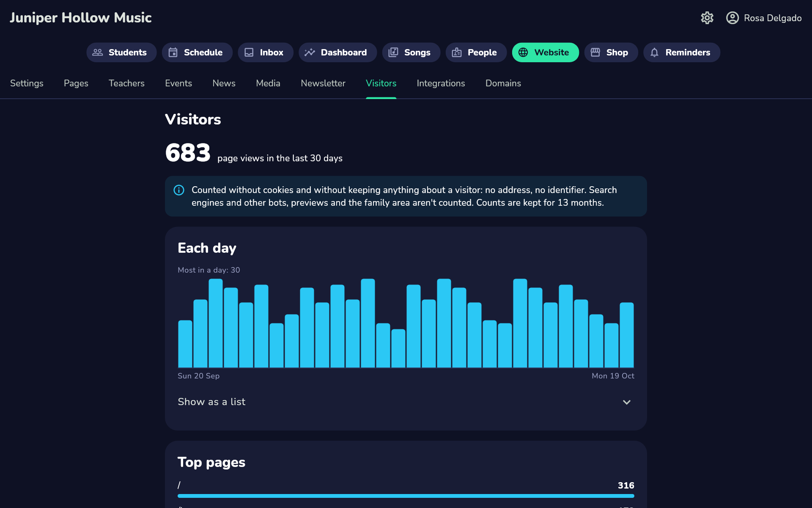The width and height of the screenshot is (812, 508).
Task: Switch to the Pages tab
Action: point(76,83)
